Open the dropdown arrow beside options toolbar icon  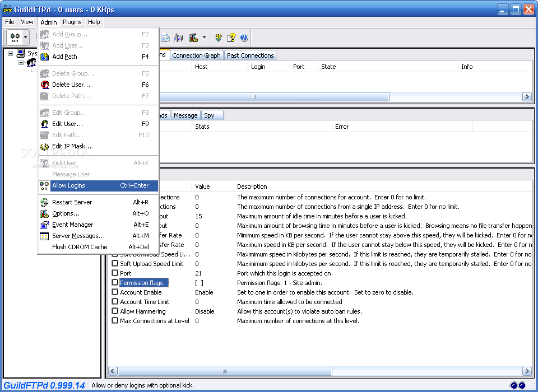(204, 38)
